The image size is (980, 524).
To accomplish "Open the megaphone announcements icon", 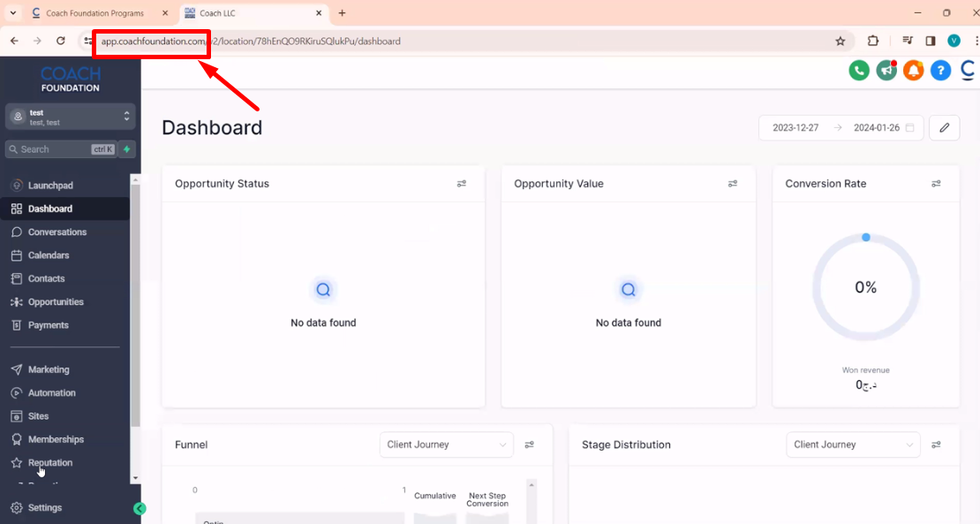I will pos(886,71).
